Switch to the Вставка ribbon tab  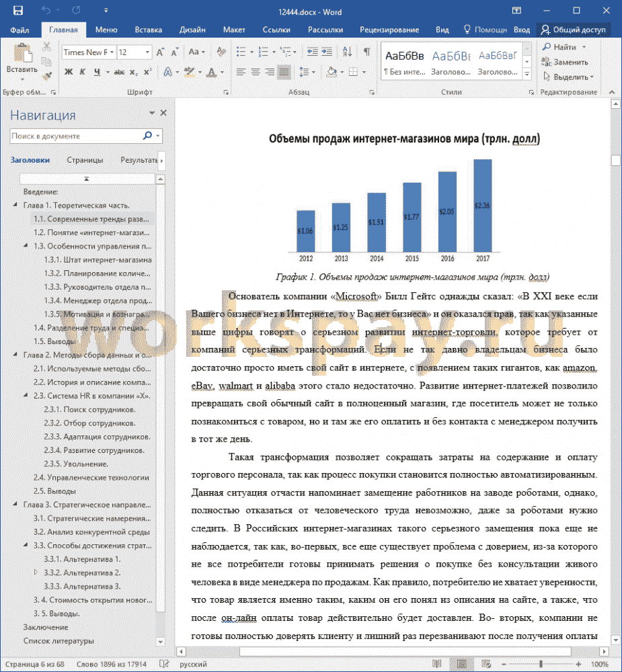pos(149,30)
